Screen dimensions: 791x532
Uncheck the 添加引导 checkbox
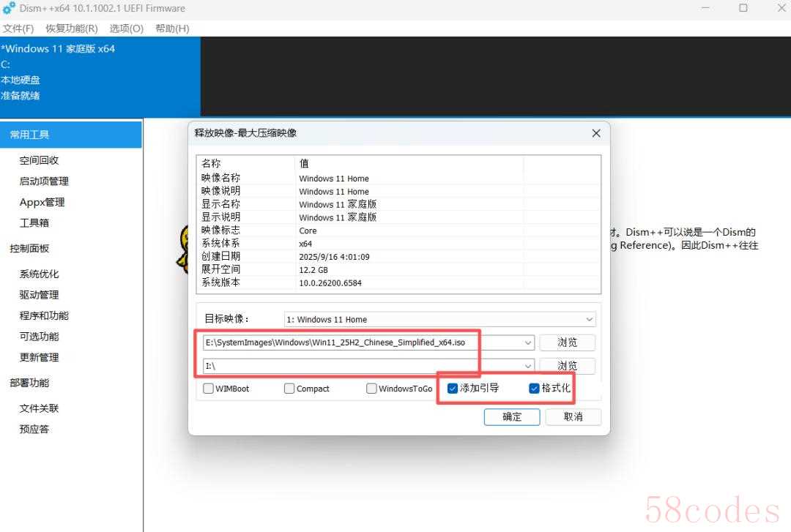click(x=453, y=389)
